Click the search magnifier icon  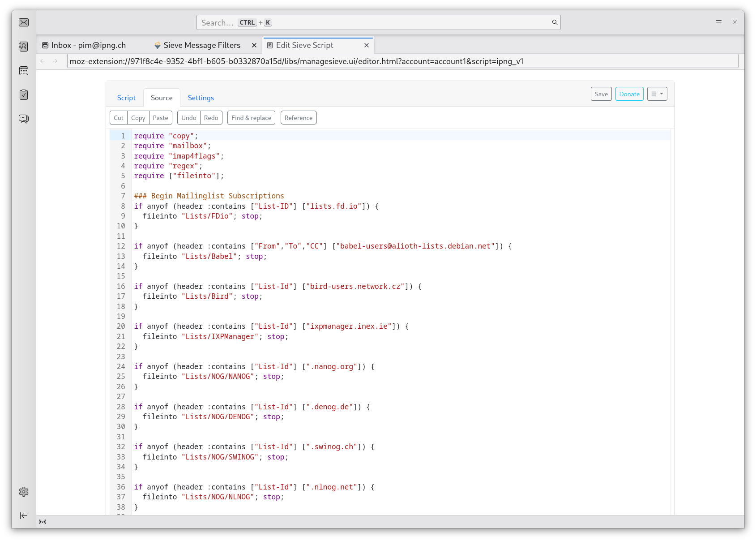(555, 22)
